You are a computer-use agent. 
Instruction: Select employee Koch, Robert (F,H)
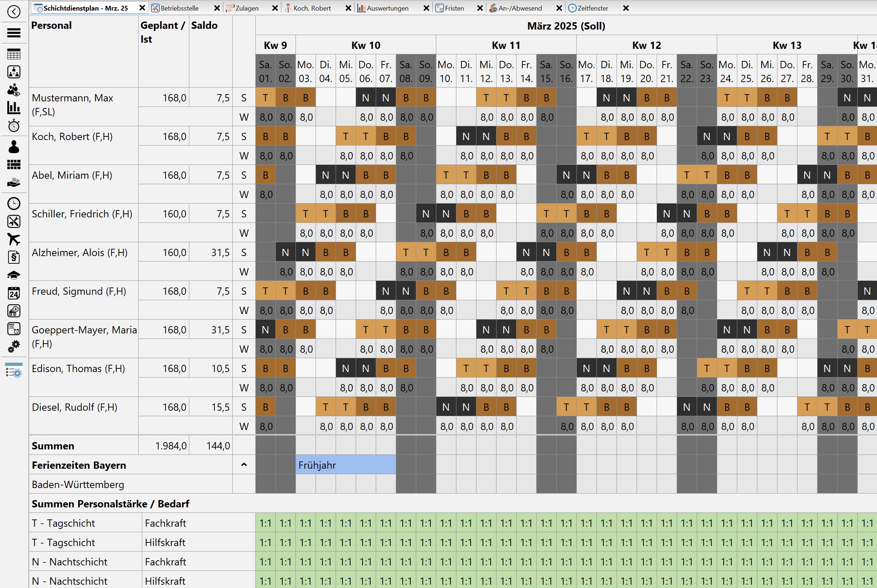(x=72, y=136)
